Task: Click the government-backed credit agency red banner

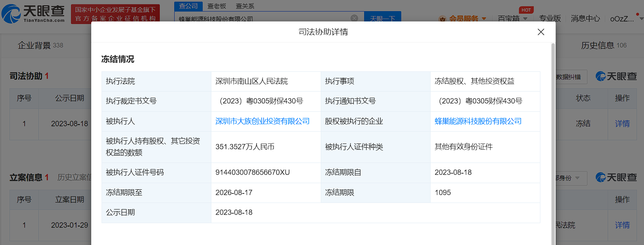Action: click(115, 14)
